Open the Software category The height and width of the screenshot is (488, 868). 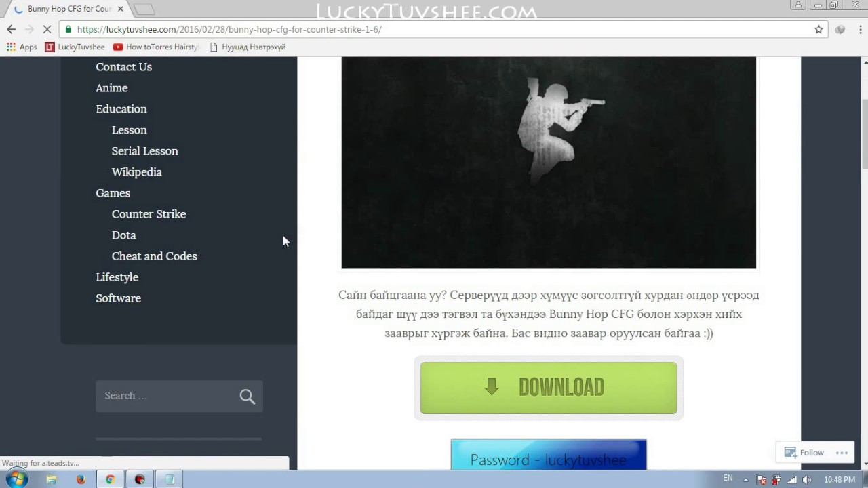[x=118, y=298]
